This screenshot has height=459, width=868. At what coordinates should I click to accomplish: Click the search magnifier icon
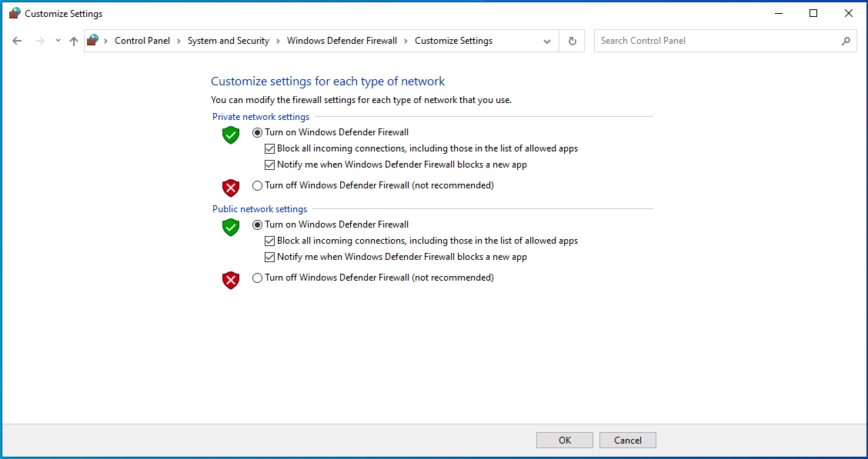coord(845,40)
